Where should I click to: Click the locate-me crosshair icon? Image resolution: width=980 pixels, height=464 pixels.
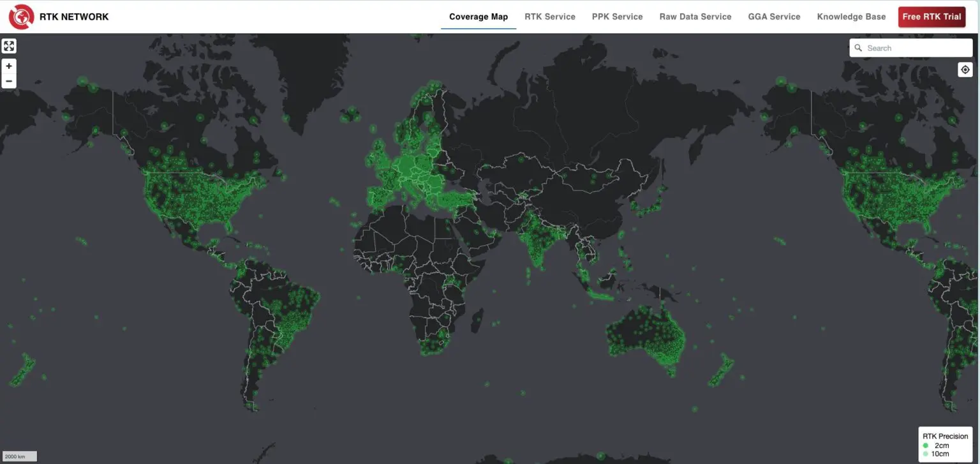click(x=965, y=70)
